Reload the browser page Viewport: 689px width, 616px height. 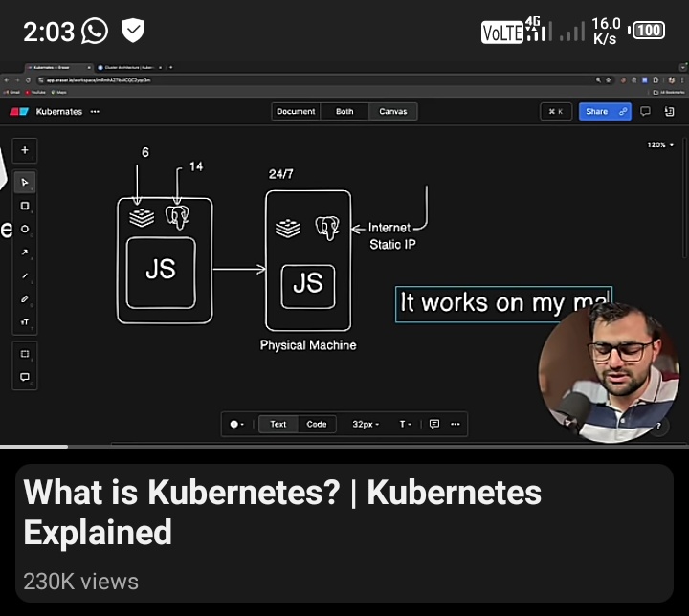point(28,80)
